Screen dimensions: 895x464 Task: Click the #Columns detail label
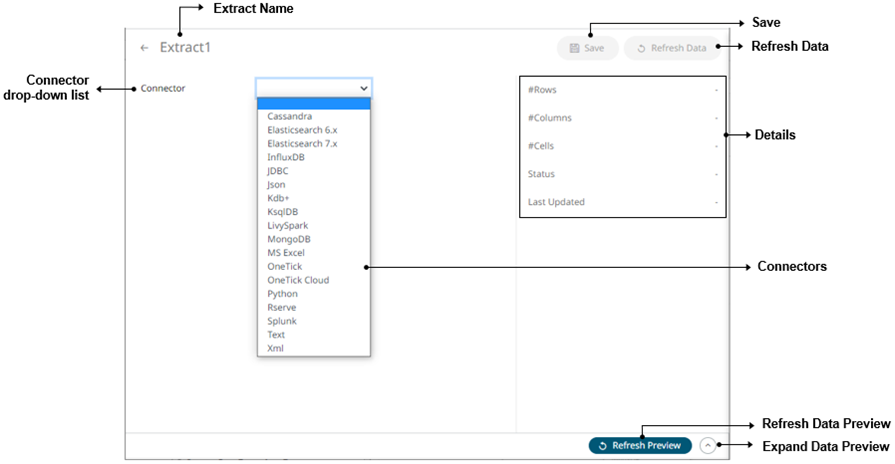[549, 118]
